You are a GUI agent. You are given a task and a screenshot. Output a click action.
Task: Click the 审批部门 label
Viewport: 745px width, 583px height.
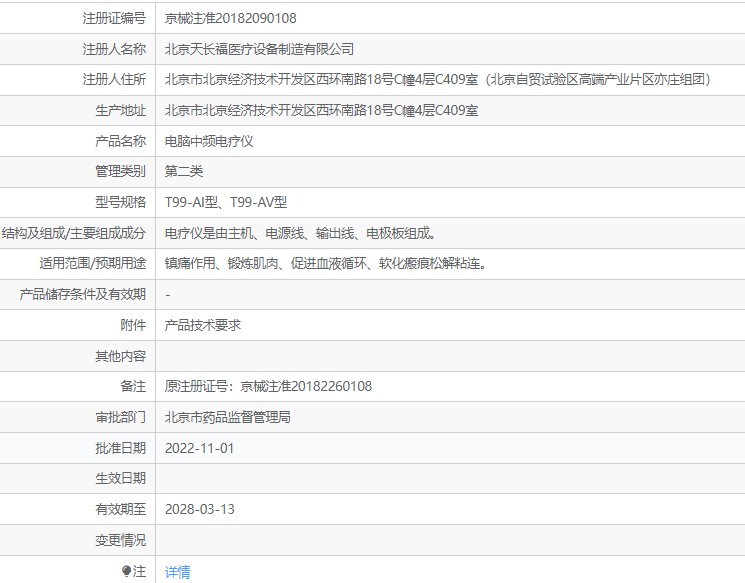coord(121,417)
